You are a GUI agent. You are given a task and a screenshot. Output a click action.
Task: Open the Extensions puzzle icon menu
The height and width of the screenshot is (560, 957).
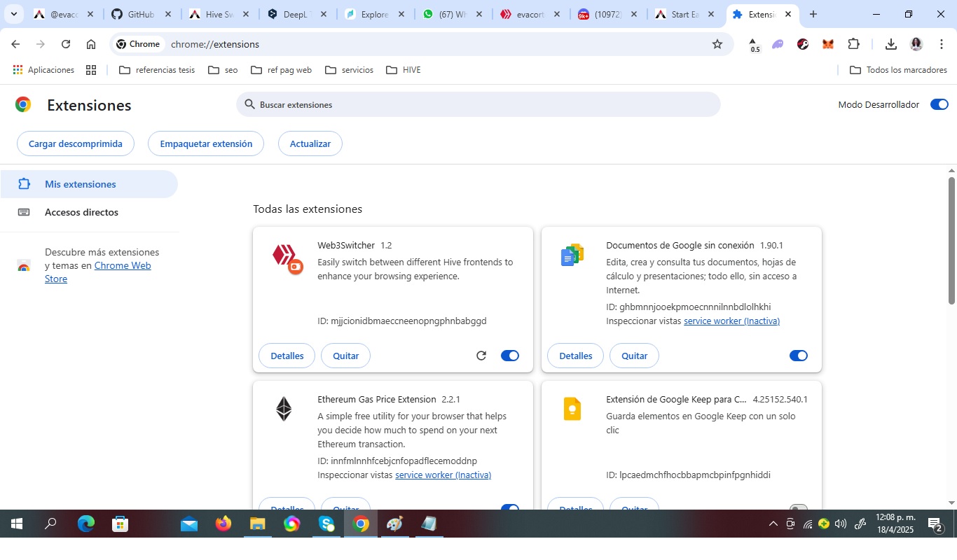853,44
